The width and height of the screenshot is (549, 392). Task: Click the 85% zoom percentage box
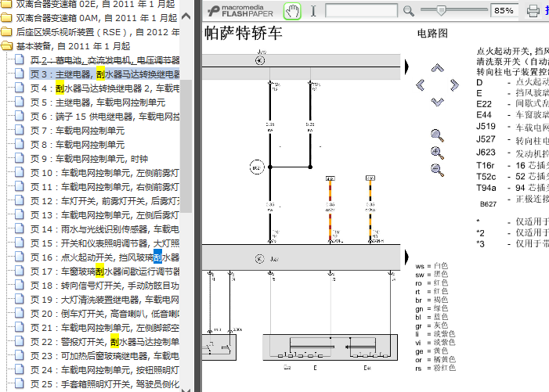tap(504, 10)
